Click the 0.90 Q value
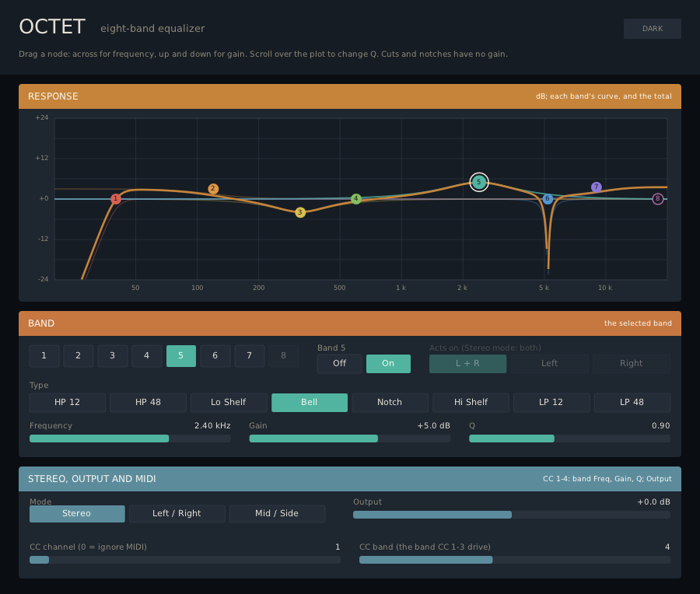 660,426
